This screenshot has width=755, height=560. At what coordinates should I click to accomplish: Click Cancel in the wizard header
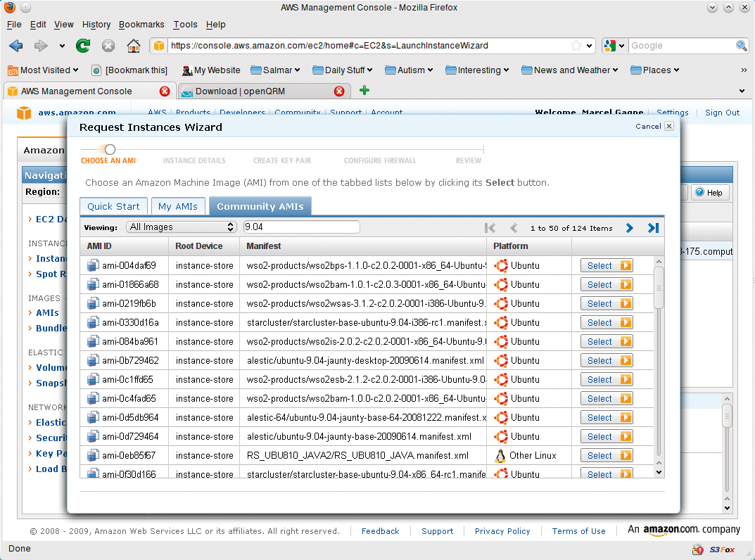[648, 126]
